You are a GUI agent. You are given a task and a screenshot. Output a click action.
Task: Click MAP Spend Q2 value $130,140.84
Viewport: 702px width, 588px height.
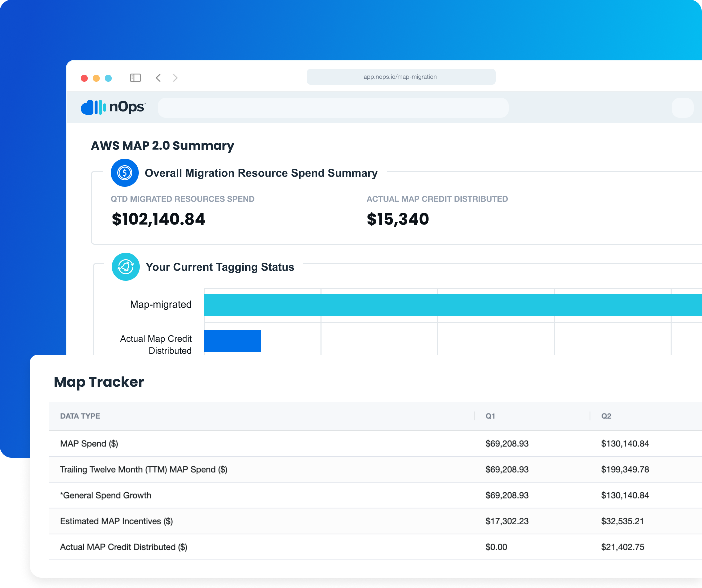click(x=625, y=444)
